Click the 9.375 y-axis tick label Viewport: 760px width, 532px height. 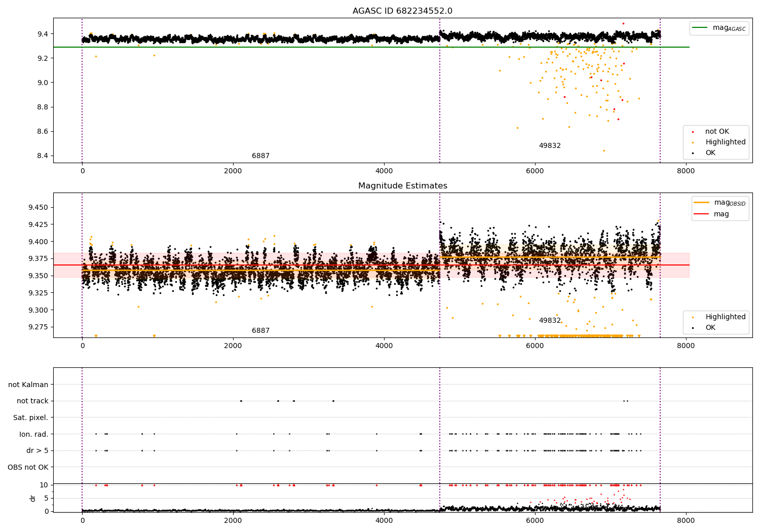click(39, 259)
